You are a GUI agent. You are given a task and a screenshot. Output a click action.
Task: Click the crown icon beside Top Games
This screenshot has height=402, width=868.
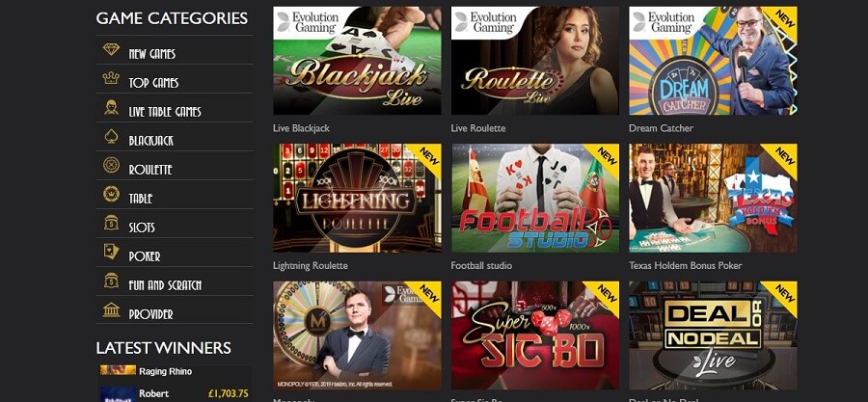coord(111,78)
